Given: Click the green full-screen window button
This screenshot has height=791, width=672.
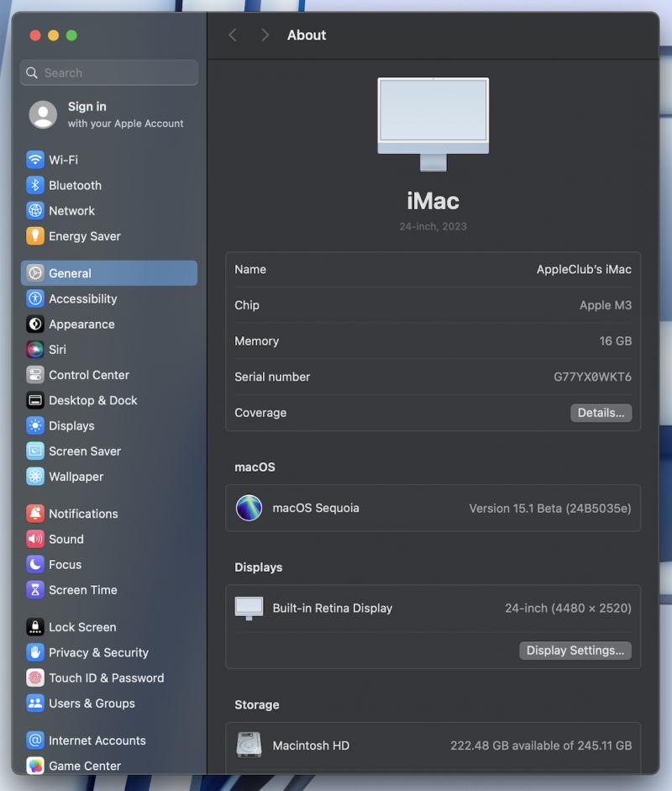Looking at the screenshot, I should click(x=71, y=35).
